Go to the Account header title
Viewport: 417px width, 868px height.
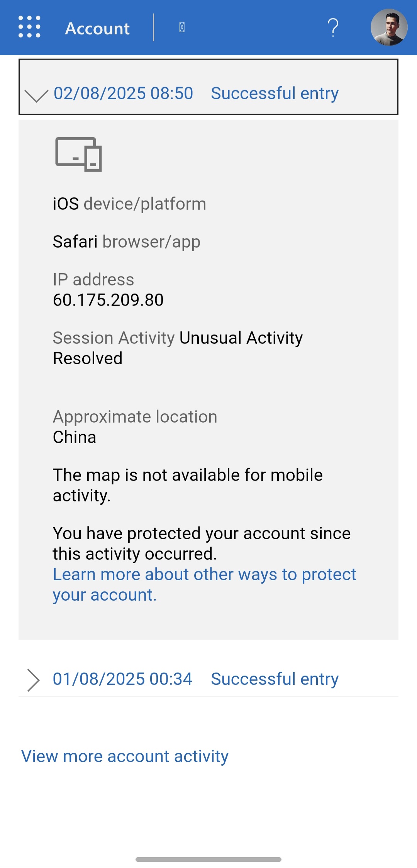(x=97, y=29)
